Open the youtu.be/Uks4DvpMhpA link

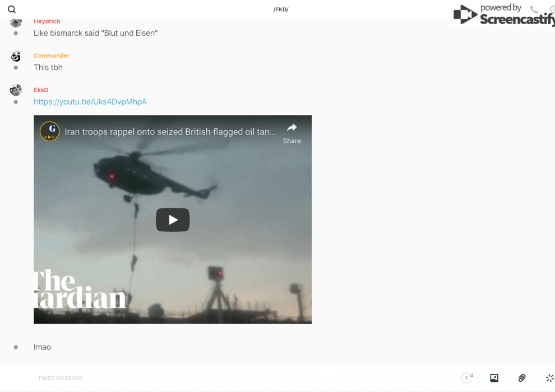click(90, 102)
